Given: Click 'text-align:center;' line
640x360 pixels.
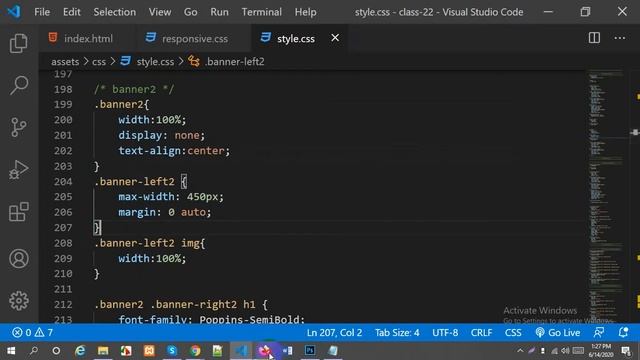Looking at the screenshot, I should 174,151.
